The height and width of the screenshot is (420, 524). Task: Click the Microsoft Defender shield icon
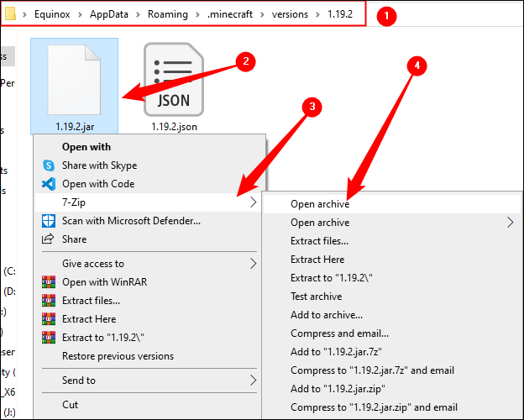point(49,221)
